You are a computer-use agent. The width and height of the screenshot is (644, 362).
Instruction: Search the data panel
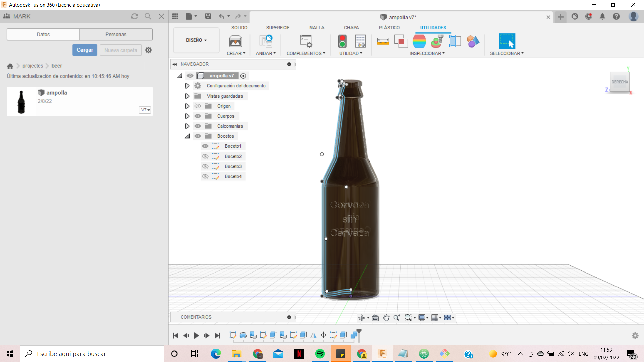coord(148,16)
